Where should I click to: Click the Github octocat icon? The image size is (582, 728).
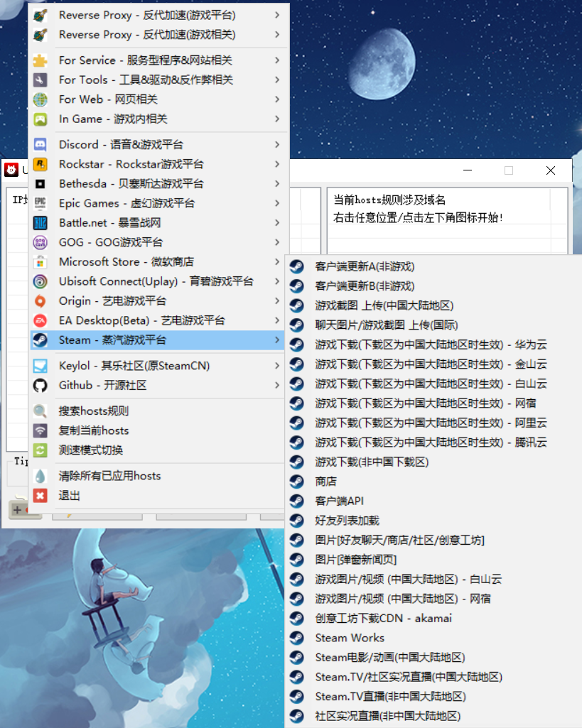41,386
